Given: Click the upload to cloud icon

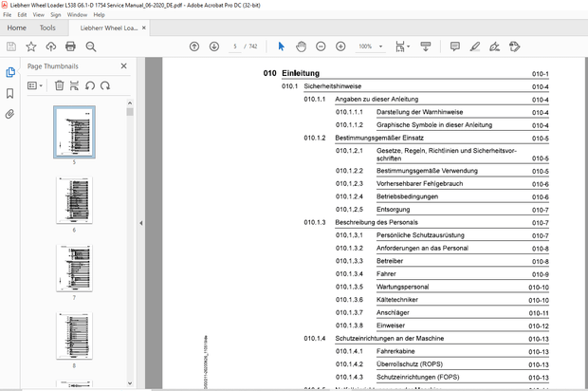Looking at the screenshot, I should [51, 47].
